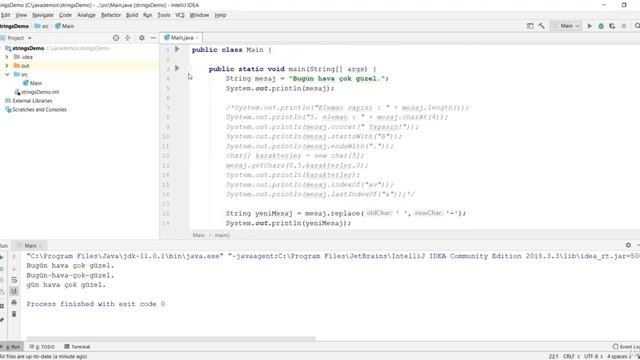Image resolution: width=640 pixels, height=360 pixels.
Task: Click the down-stack-trace arrow in Run panel
Action: click(14, 269)
